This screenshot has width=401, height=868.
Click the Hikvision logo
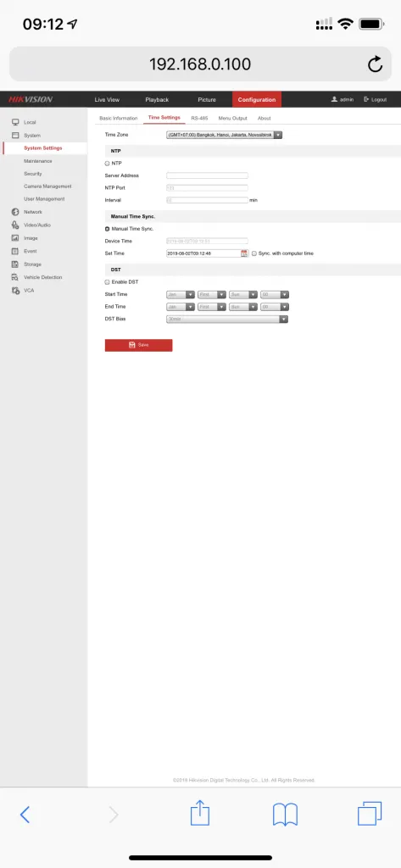point(31,100)
